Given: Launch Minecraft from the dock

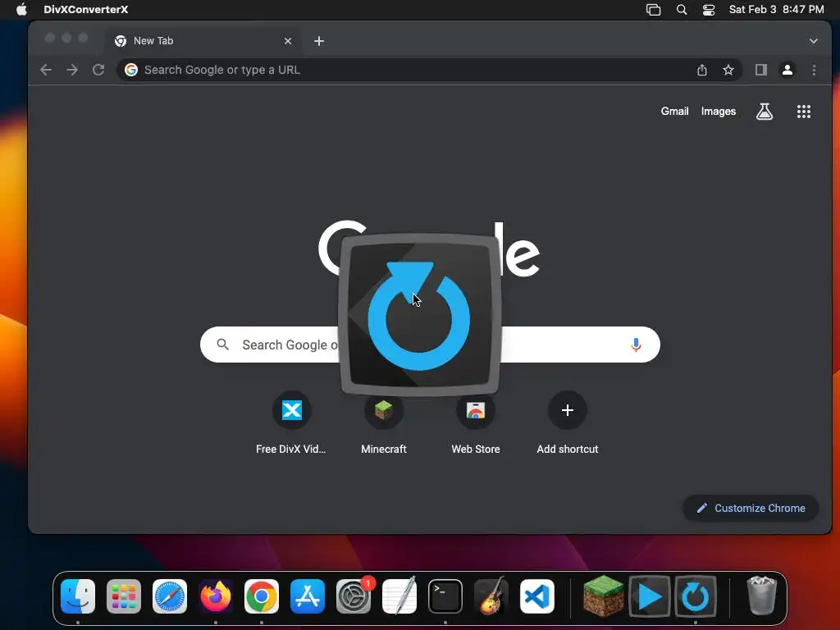Looking at the screenshot, I should click(604, 596).
